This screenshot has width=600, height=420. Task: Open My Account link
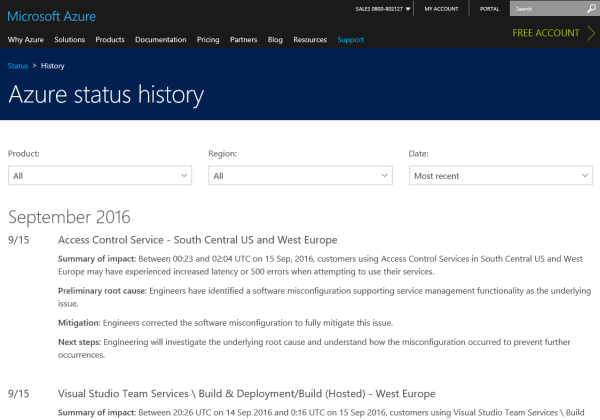(x=443, y=9)
